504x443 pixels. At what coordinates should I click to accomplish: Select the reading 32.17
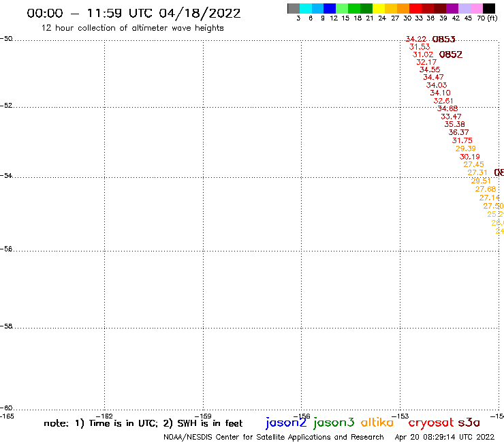426,62
